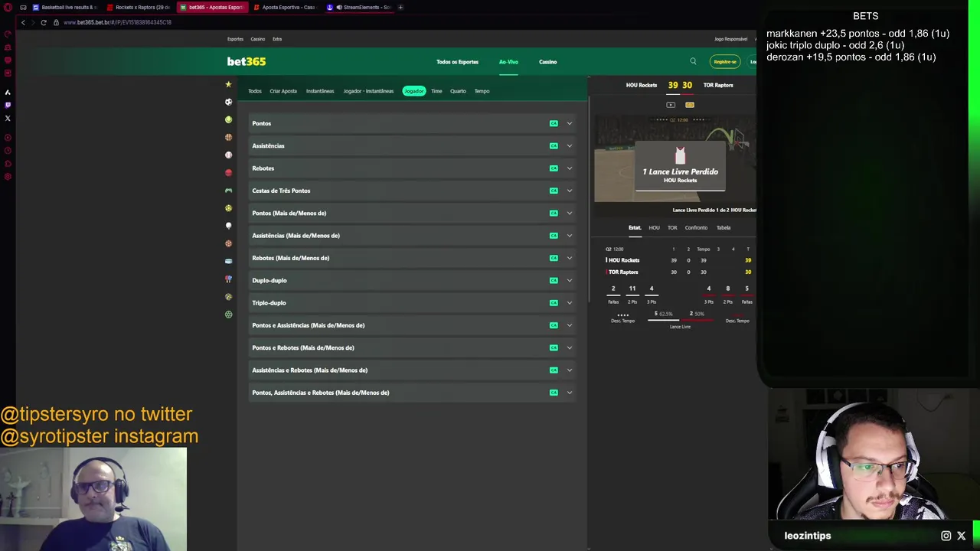Switch to Basketball live results browser tab
The image size is (980, 551).
pyautogui.click(x=65, y=7)
